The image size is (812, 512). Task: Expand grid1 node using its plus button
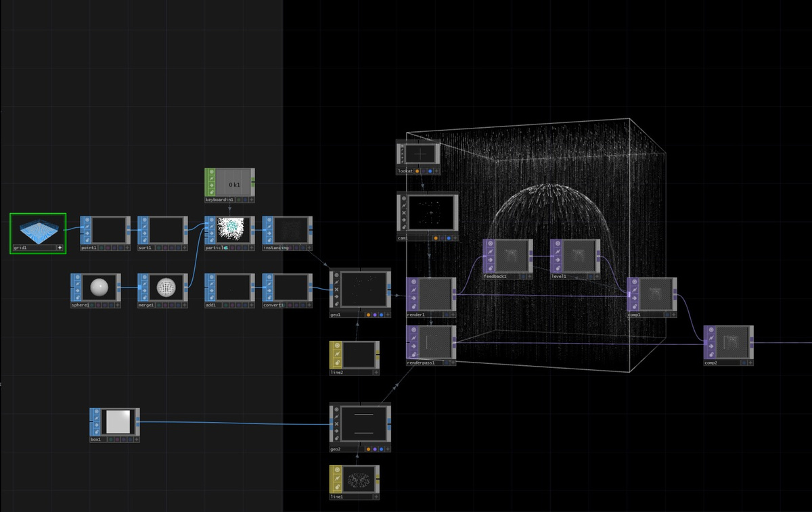point(60,248)
